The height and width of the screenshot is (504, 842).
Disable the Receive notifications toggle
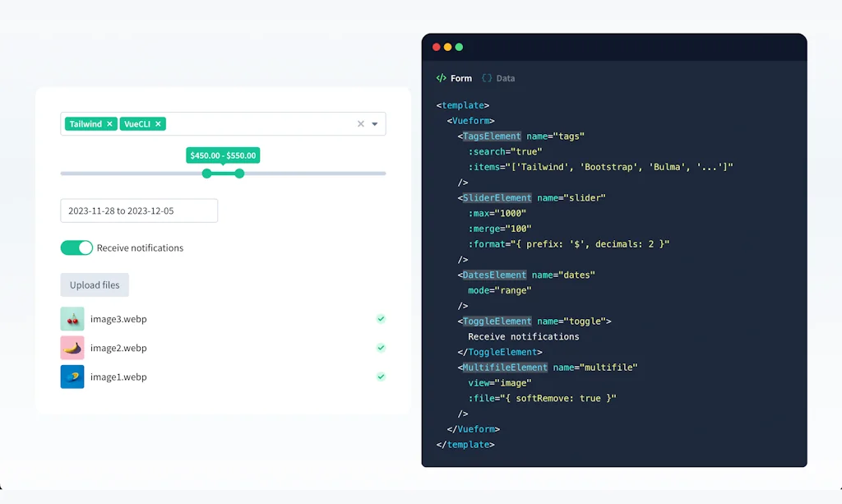coord(76,247)
